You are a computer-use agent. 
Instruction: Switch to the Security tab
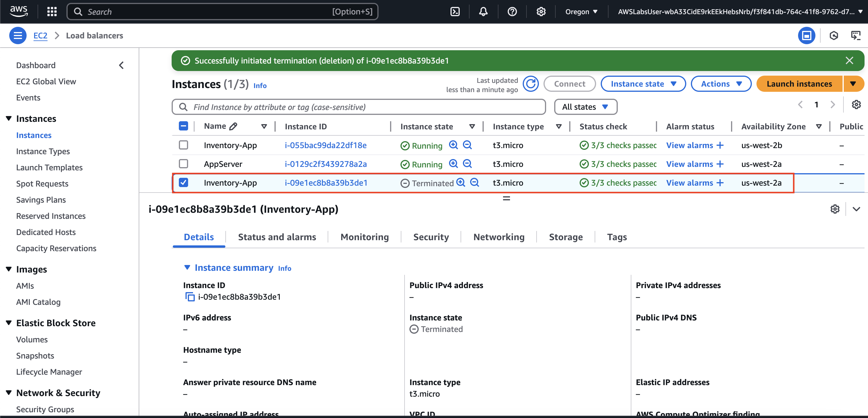point(431,237)
